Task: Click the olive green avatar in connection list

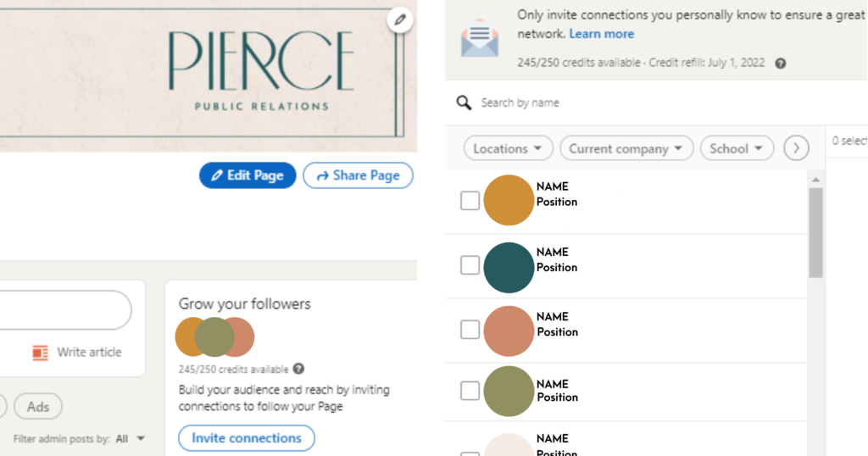Action: (x=509, y=392)
